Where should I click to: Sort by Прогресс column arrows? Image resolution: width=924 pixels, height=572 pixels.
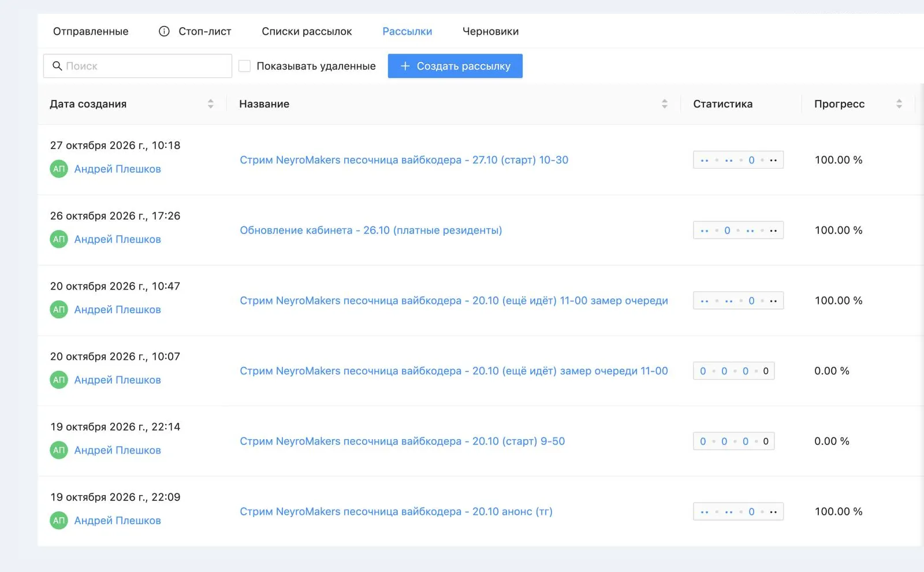[899, 104]
